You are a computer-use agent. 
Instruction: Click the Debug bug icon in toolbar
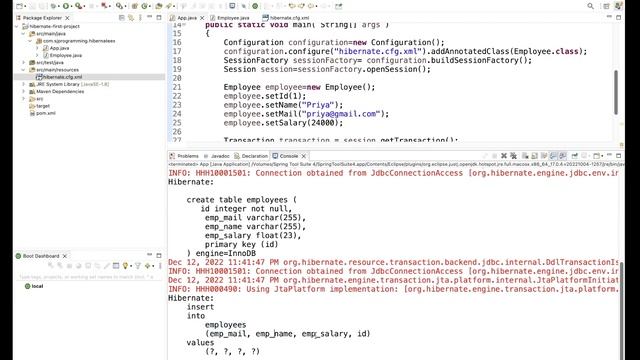pyautogui.click(x=53, y=6)
